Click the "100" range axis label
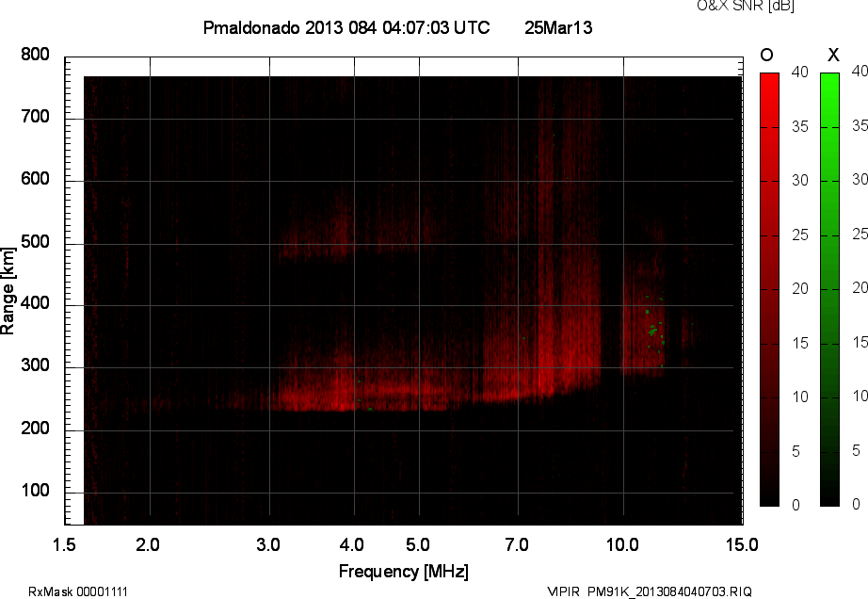 click(35, 491)
